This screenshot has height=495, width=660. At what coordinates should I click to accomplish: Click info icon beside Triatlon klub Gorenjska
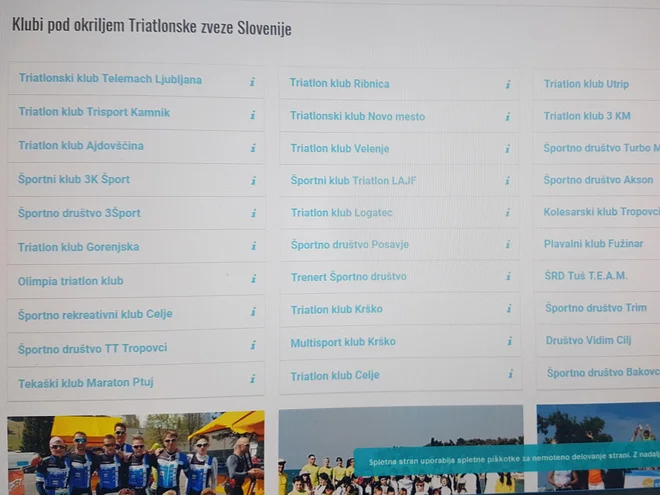(x=254, y=246)
